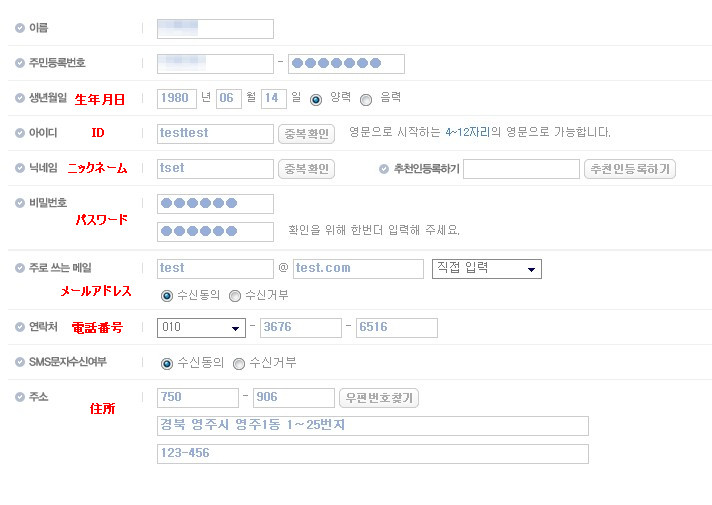Click the check icon beside 아이디 label
Viewport: 712px width, 505px height.
pyautogui.click(x=20, y=133)
